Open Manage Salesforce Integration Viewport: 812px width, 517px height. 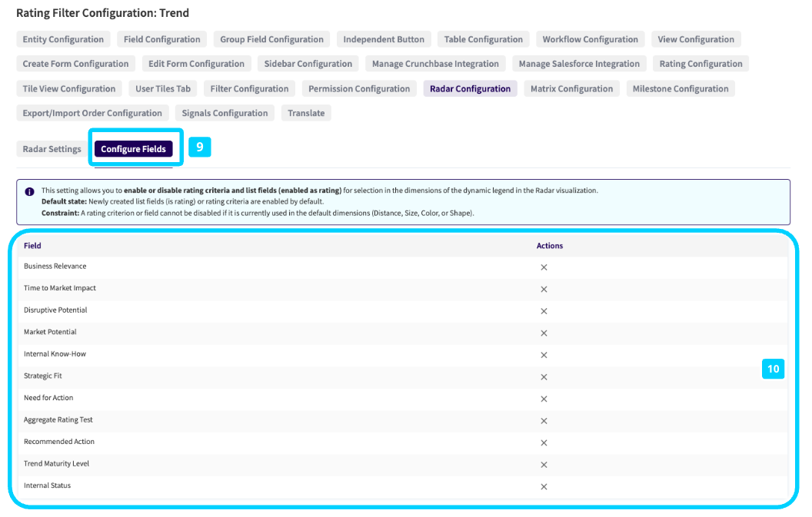[579, 64]
